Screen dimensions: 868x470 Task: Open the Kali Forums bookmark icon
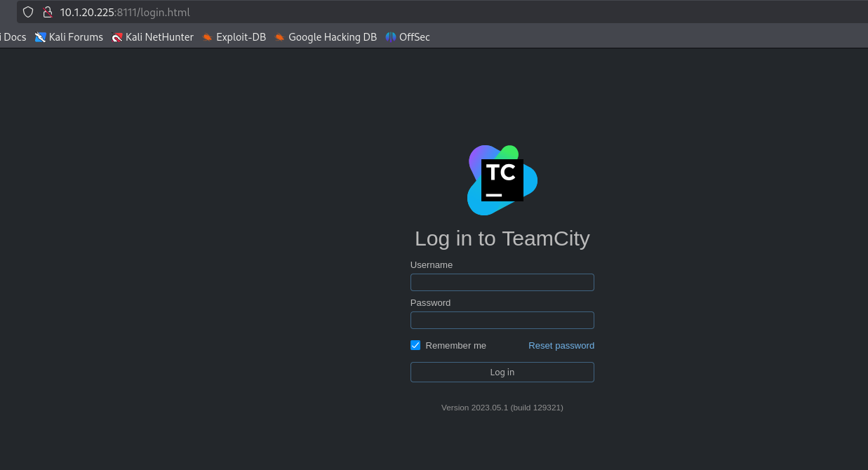tap(41, 37)
